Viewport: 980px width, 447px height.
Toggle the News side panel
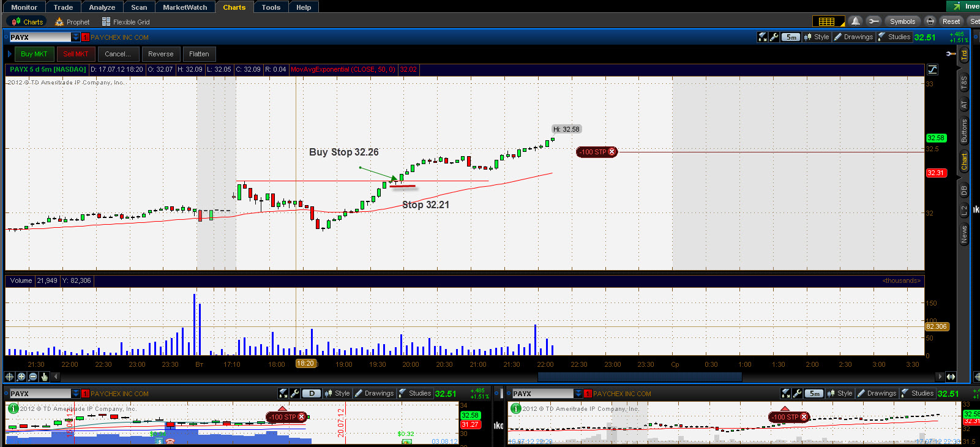[964, 235]
